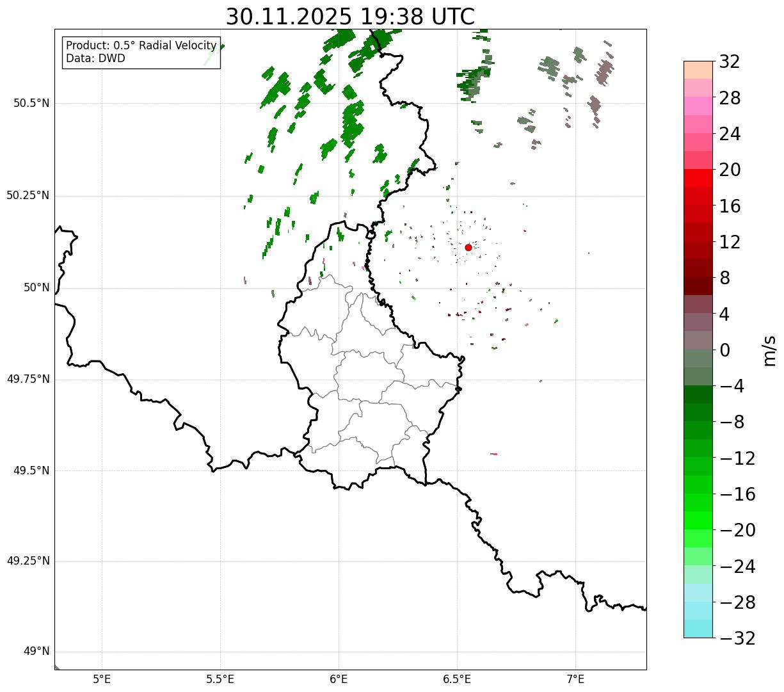Click the colorbar tick label 16
Viewport: 784px width, 692px height.
730,206
